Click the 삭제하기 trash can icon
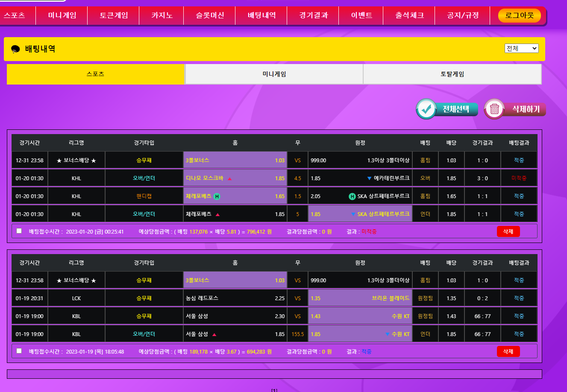This screenshot has width=567, height=392. (x=494, y=109)
